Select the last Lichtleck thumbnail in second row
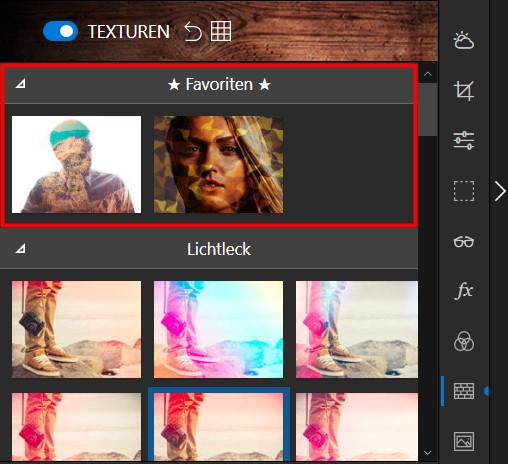This screenshot has width=508, height=464. click(357, 427)
